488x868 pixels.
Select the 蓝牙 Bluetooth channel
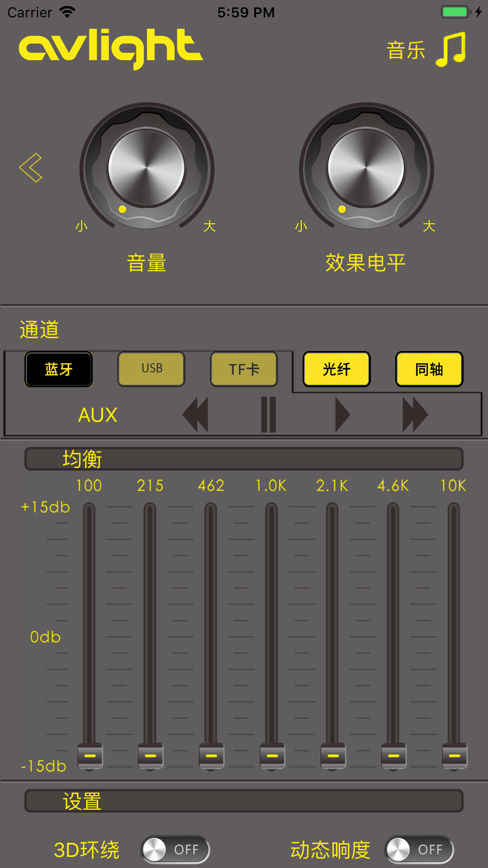[59, 369]
